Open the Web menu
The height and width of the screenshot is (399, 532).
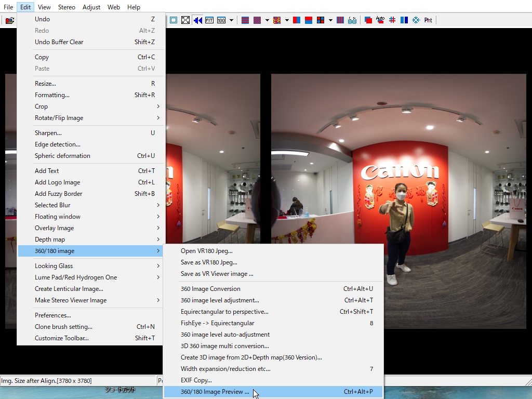(x=114, y=7)
